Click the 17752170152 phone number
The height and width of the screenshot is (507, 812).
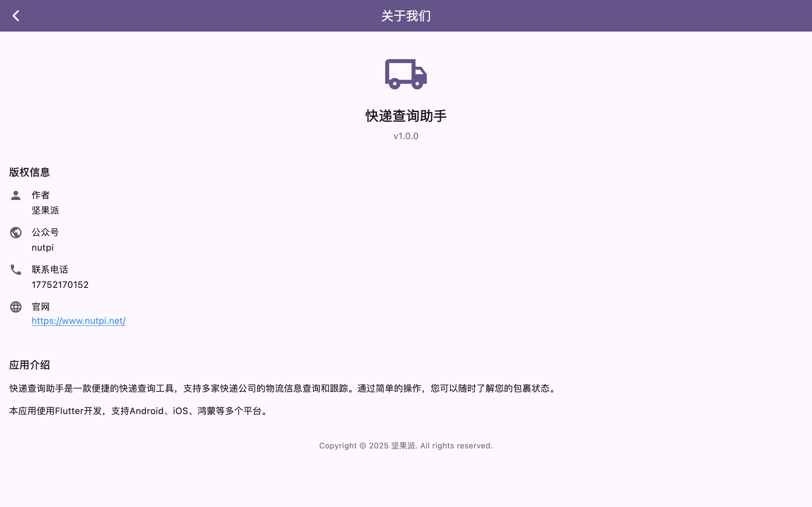[x=60, y=285]
